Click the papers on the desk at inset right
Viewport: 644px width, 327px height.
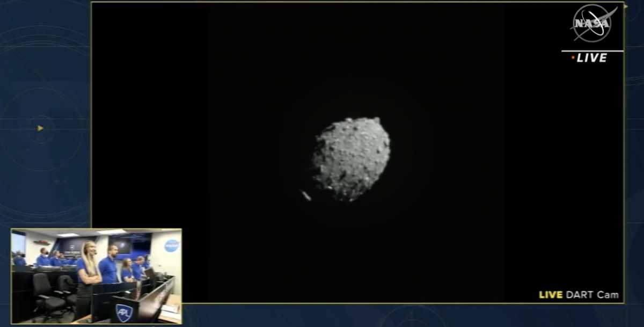170,310
